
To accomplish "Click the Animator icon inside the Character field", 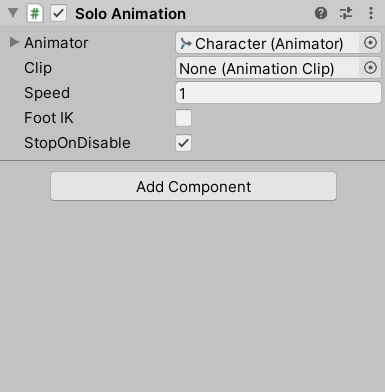I will coord(185,43).
